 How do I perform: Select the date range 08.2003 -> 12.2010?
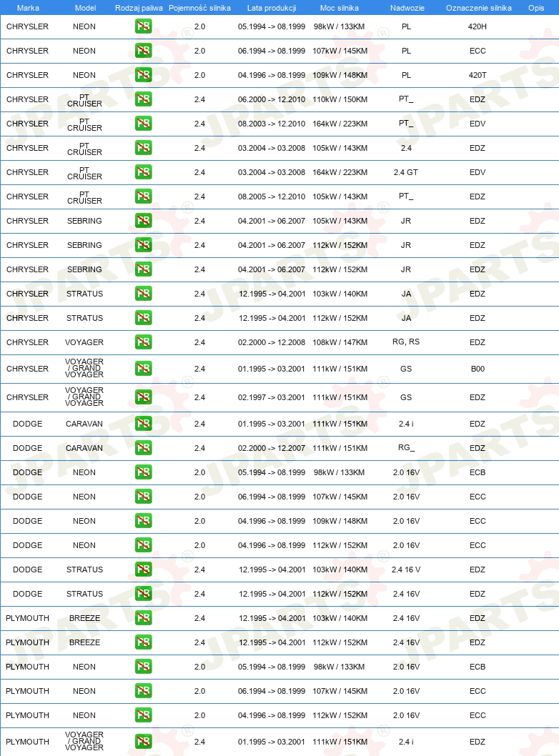tap(272, 124)
